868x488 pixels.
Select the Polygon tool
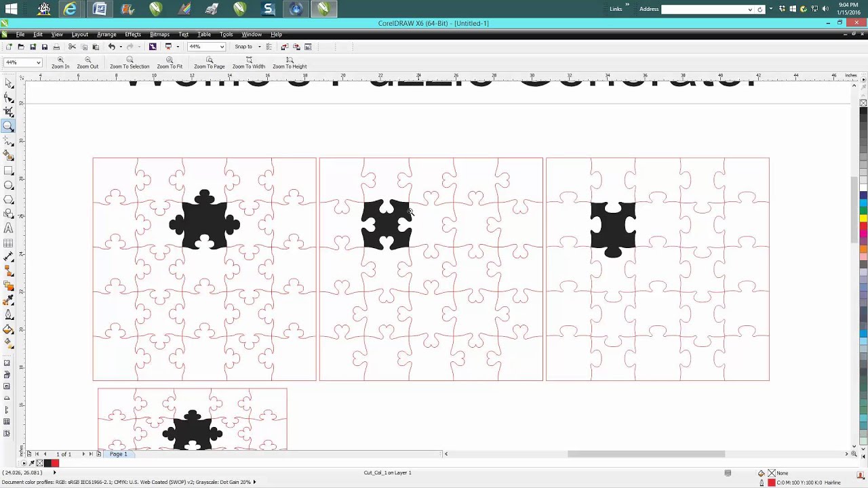point(8,199)
